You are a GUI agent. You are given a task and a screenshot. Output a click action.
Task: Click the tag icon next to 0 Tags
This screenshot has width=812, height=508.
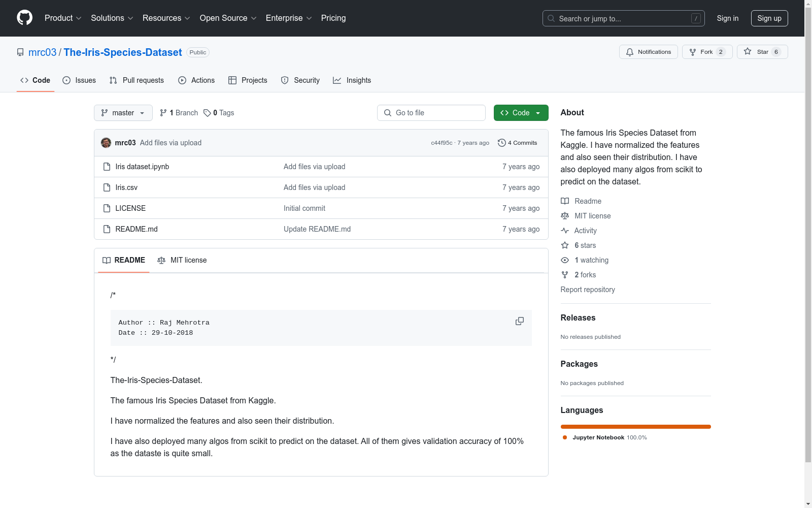(207, 113)
